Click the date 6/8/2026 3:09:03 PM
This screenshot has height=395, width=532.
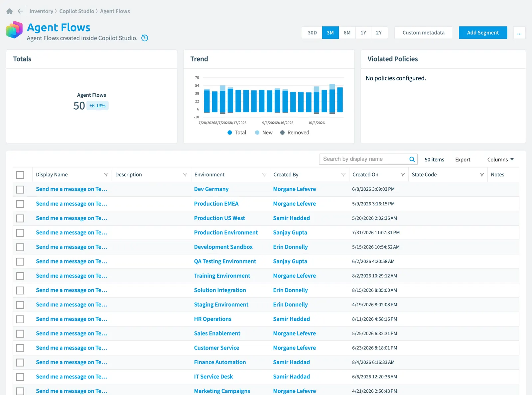373,189
